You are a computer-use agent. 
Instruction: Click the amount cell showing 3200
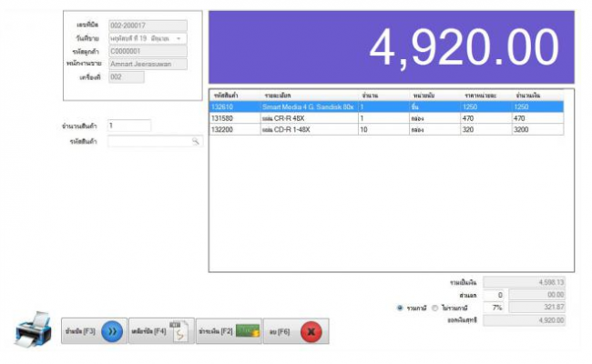537,129
